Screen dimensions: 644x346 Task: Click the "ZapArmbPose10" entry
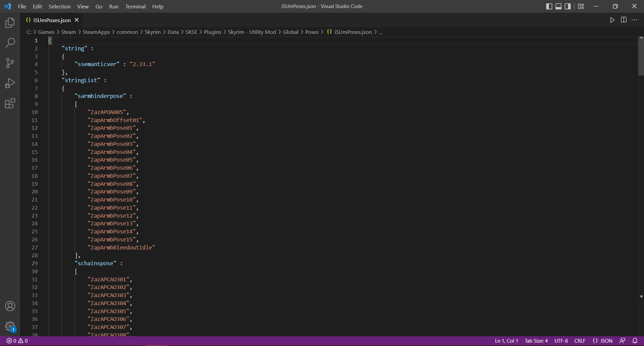pos(112,200)
